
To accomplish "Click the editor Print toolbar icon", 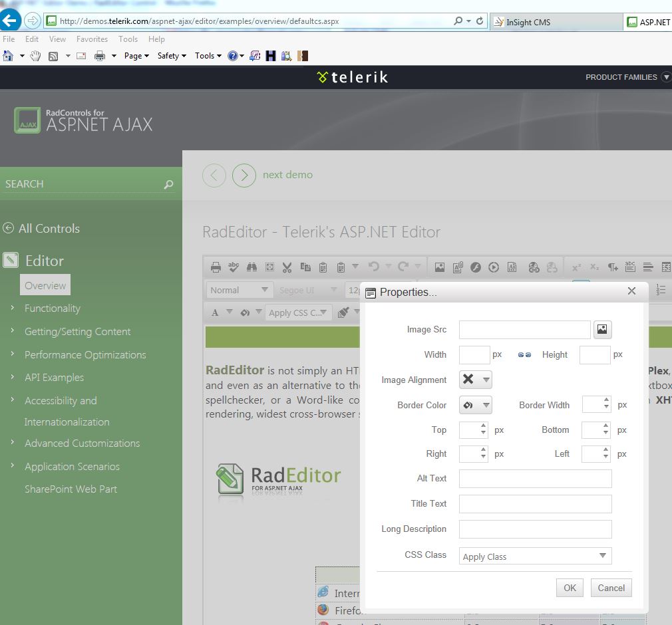I will click(216, 267).
